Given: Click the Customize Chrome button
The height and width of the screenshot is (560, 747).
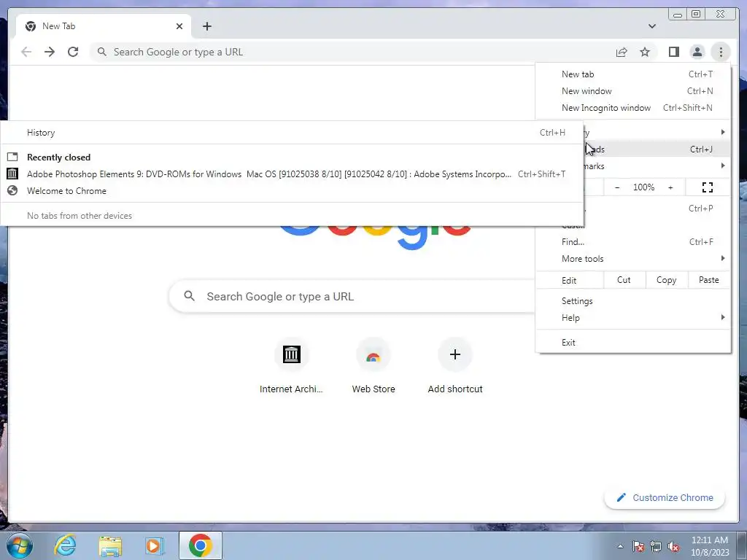Looking at the screenshot, I should 665,497.
